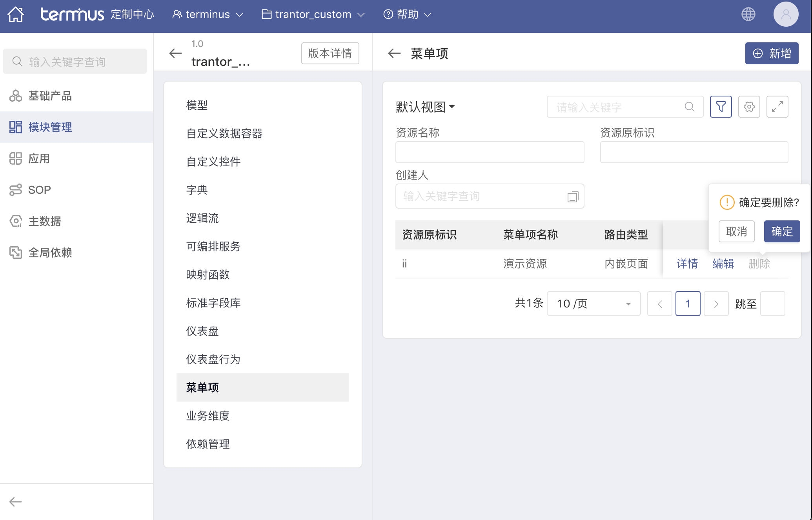812x520 pixels.
Task: Click the 定制中心 title text
Action: (132, 15)
